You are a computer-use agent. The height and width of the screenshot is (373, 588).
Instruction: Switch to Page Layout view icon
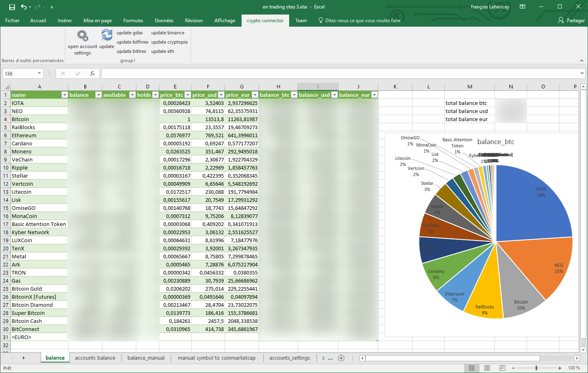(487, 368)
